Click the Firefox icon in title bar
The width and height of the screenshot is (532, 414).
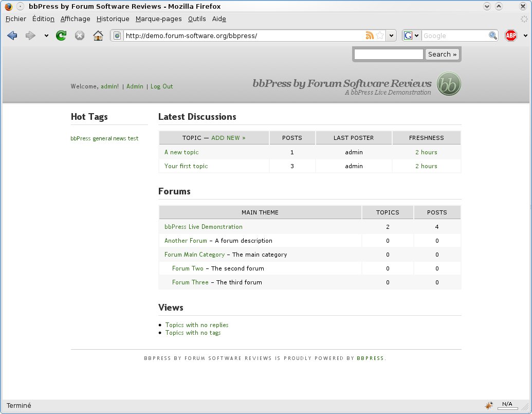(x=9, y=6)
